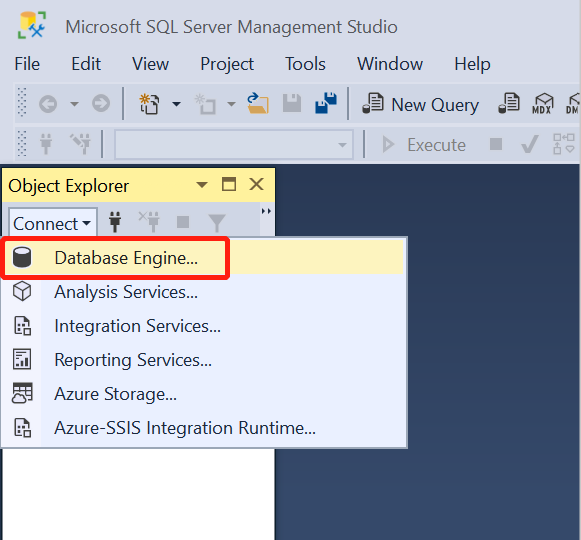
Task: Open the Project menu
Action: coord(227,64)
